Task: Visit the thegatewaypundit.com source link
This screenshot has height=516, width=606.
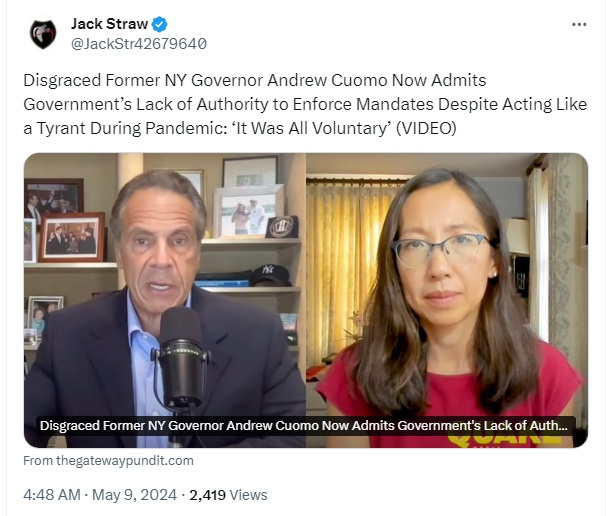Action: [108, 461]
